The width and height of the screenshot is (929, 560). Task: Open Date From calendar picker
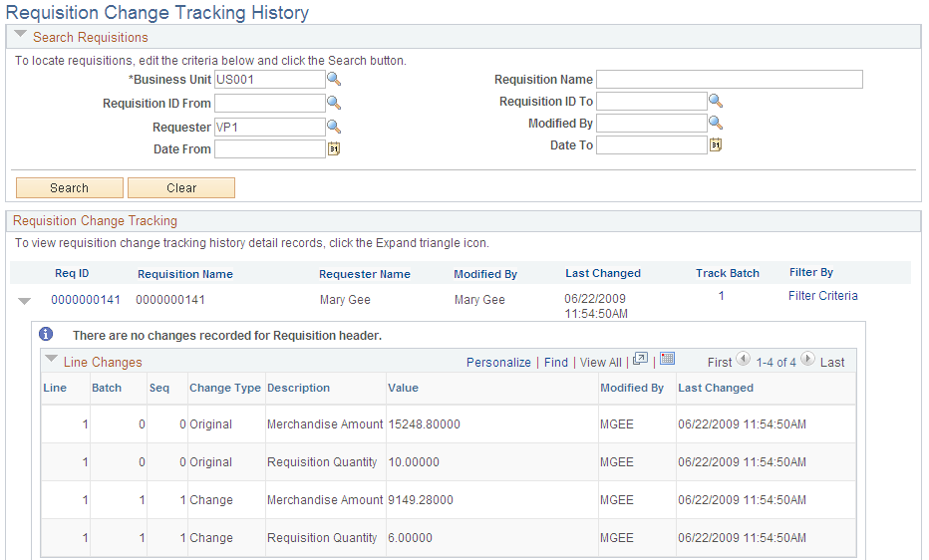point(334,148)
